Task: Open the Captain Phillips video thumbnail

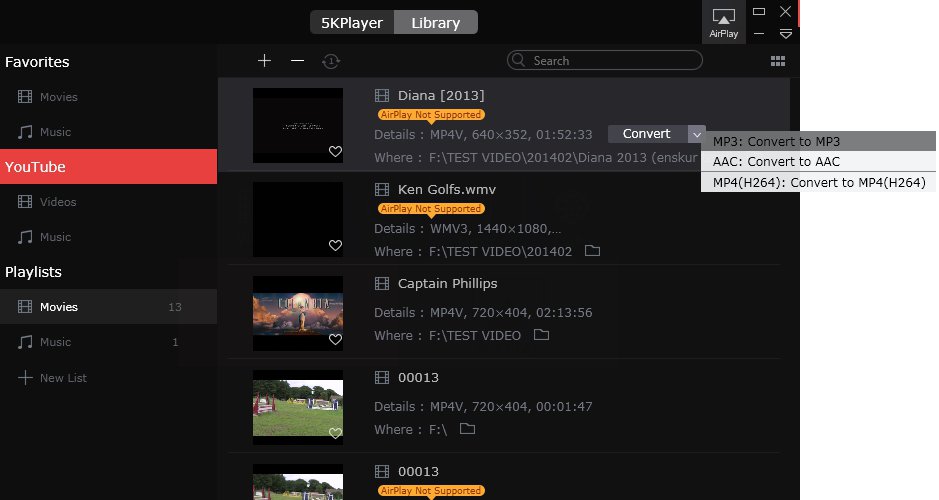Action: 298,313
